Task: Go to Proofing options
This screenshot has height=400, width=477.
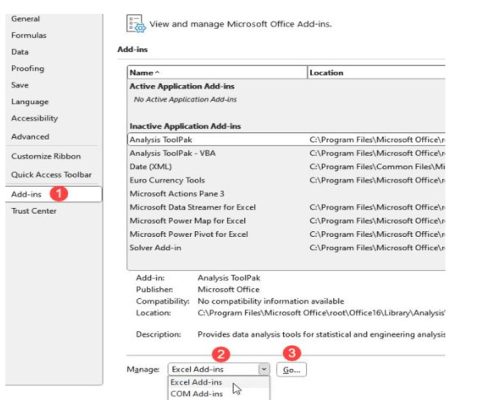Action: [x=28, y=68]
